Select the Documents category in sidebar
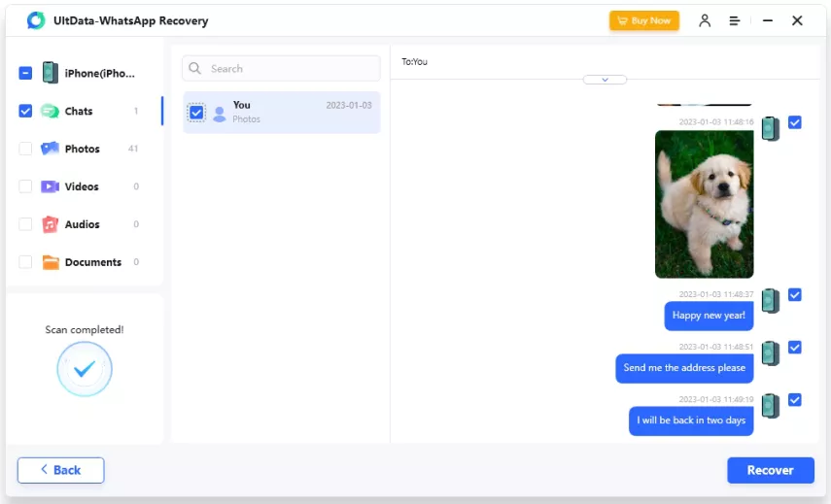This screenshot has height=504, width=831. pos(92,262)
